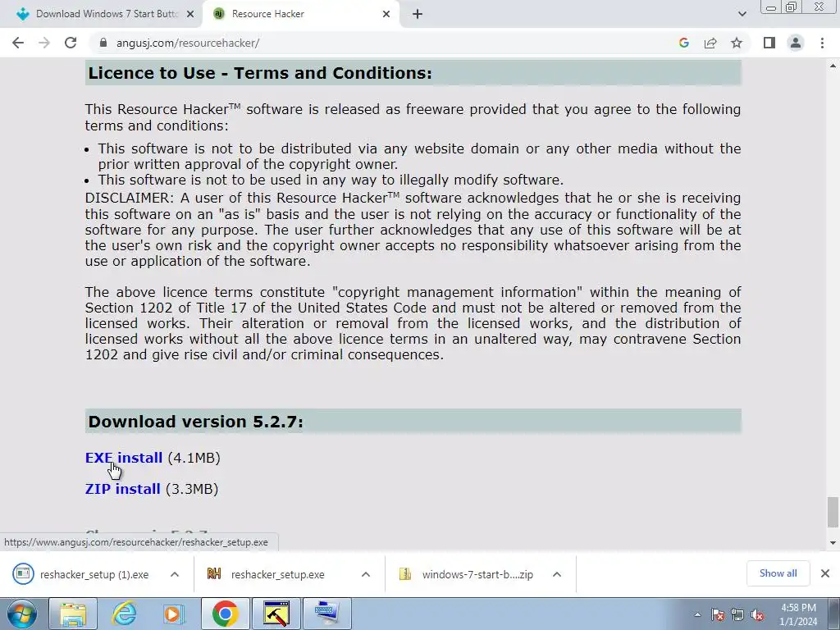Image resolution: width=840 pixels, height=630 pixels.
Task: Click the scrollbar up arrow
Action: 833,66
